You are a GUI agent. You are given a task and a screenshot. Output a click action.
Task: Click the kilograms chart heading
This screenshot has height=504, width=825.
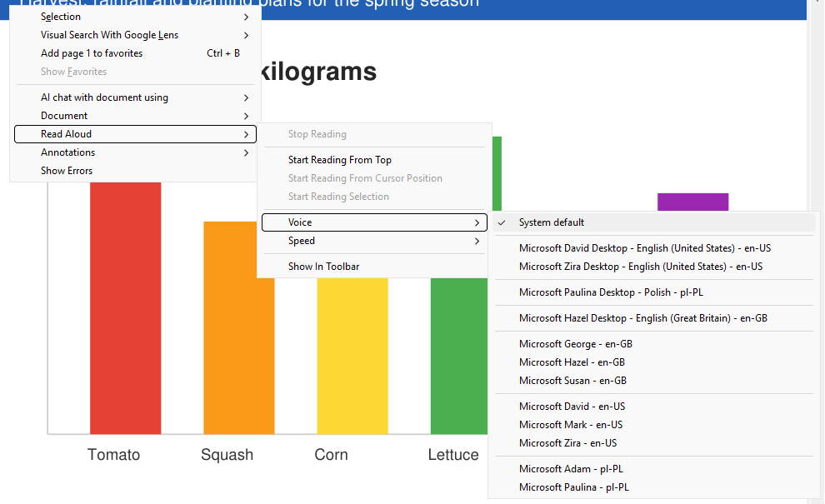(x=319, y=72)
